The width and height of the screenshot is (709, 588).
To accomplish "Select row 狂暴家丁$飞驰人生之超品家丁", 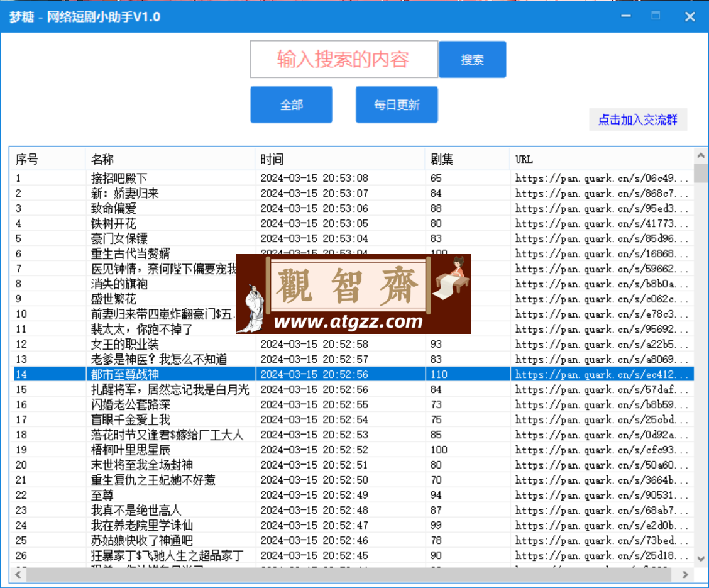I will tap(352, 555).
